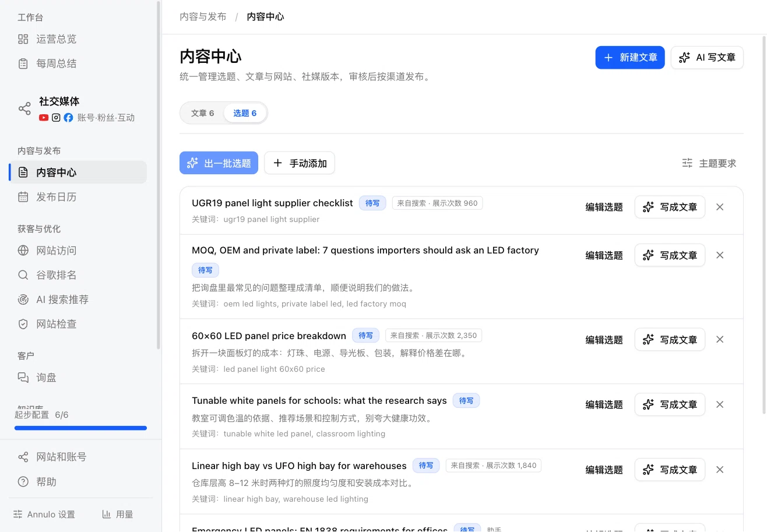Open 网站检查 site check page
Screen dimensions: 767x532
(x=78, y=324)
